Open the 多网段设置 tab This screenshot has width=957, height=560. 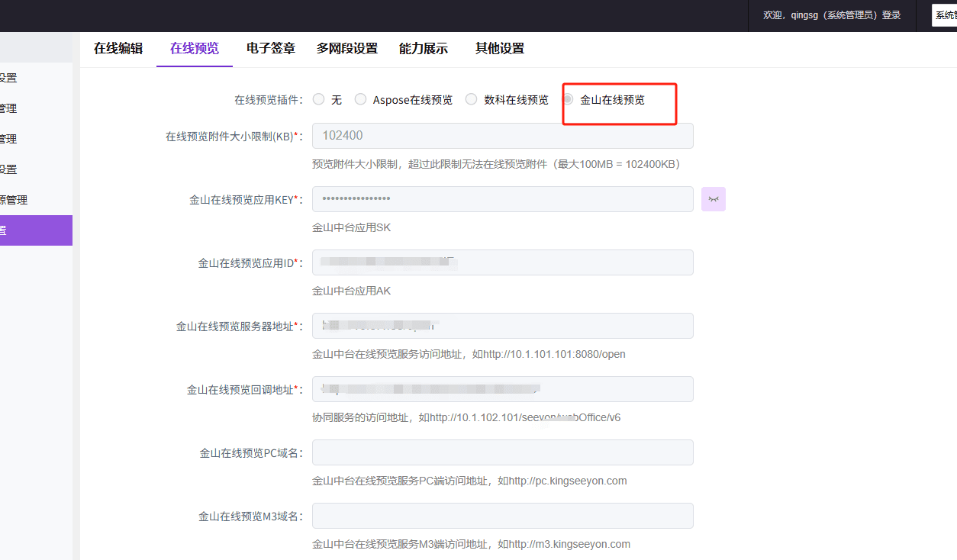[x=347, y=49]
